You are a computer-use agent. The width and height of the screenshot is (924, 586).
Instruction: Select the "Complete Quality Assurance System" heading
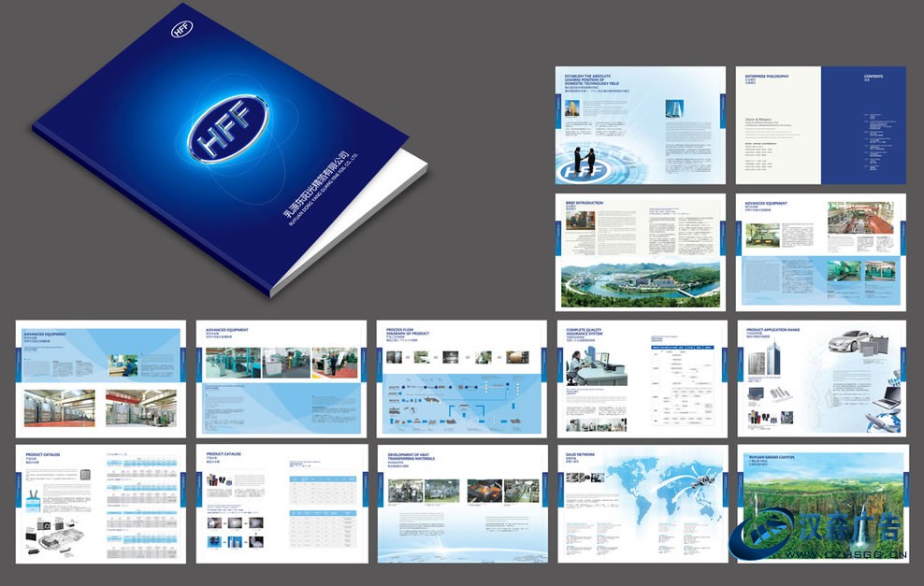coord(585,332)
